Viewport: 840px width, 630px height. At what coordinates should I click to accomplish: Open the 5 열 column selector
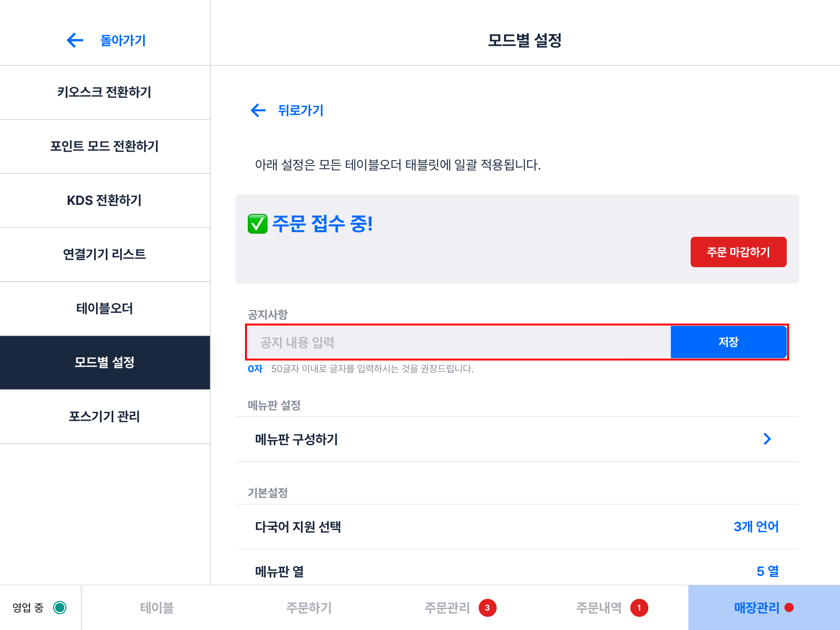pos(767,571)
